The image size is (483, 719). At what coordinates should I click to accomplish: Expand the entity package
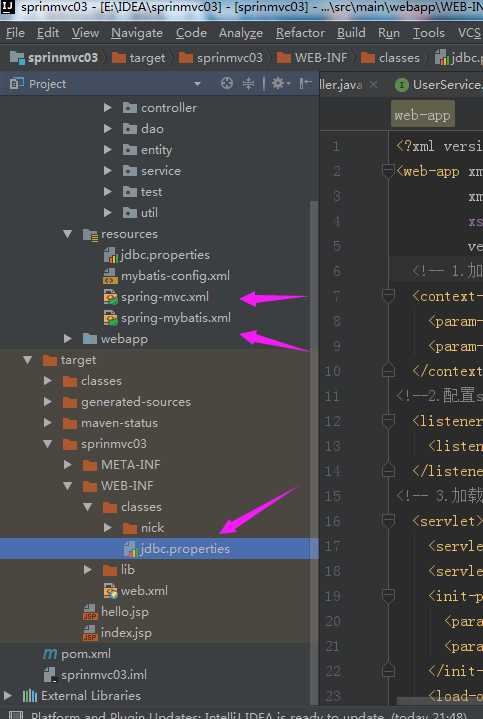(x=108, y=149)
